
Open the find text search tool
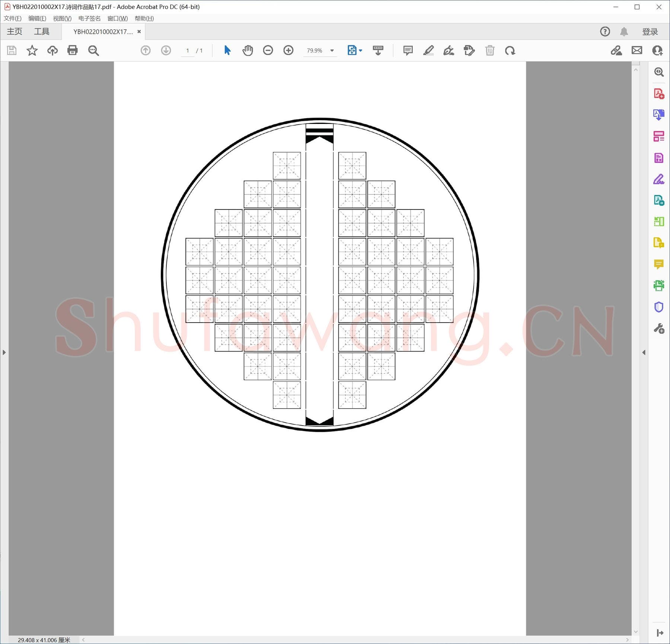tap(93, 51)
